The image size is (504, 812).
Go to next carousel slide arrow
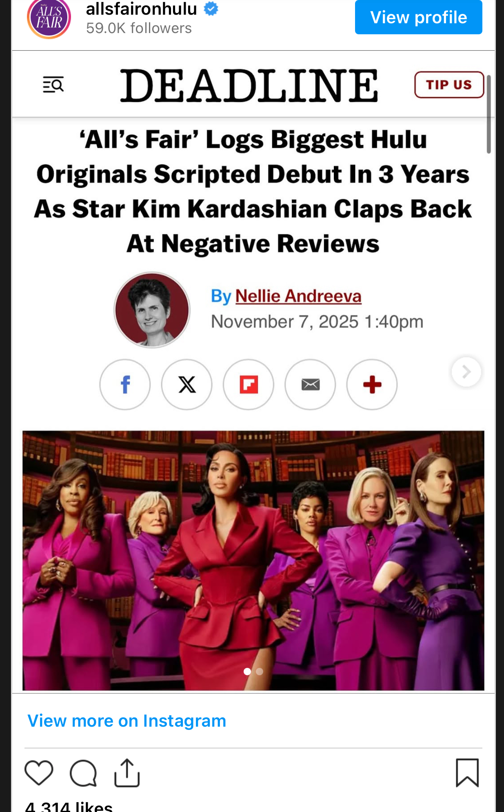coord(466,372)
